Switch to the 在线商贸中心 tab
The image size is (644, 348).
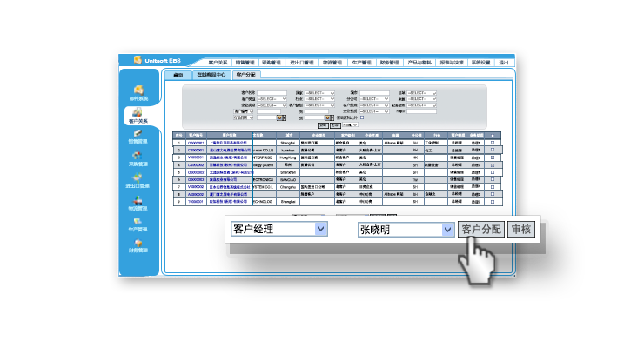pyautogui.click(x=210, y=76)
